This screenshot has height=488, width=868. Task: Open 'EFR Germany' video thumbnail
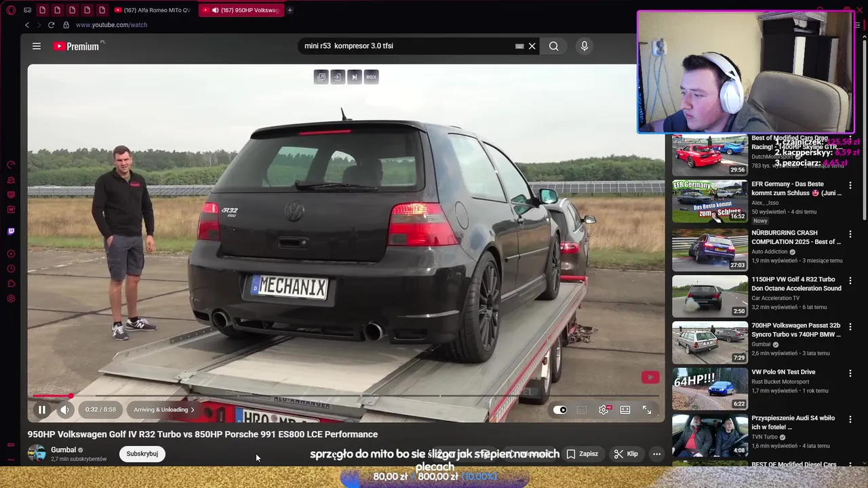click(x=710, y=201)
